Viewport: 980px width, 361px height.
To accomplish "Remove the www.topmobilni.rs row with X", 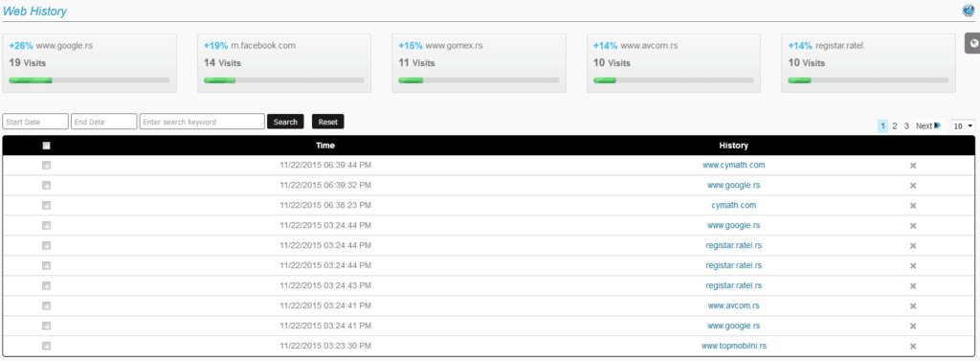I will pos(912,346).
